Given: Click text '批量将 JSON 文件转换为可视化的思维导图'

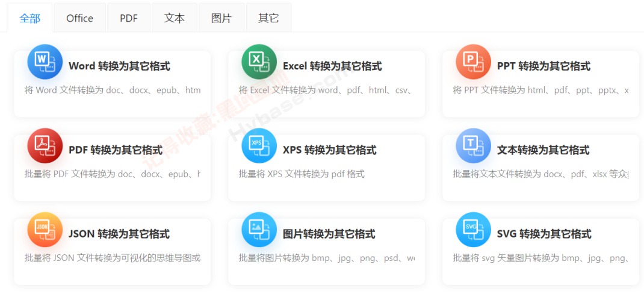Looking at the screenshot, I should 108,258.
